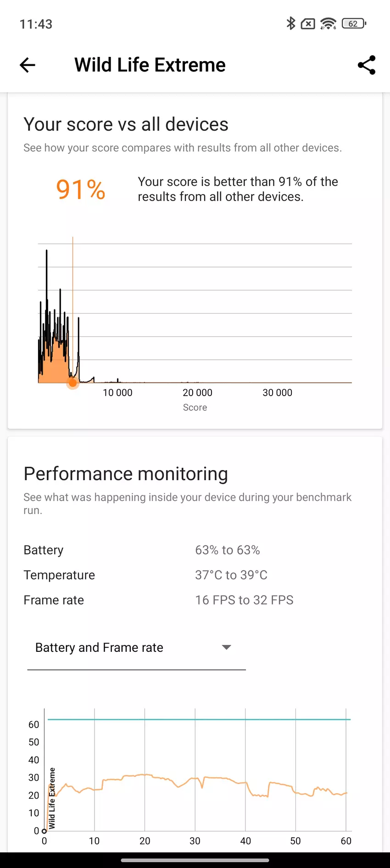Tap the Performance monitoring heading

tap(126, 474)
